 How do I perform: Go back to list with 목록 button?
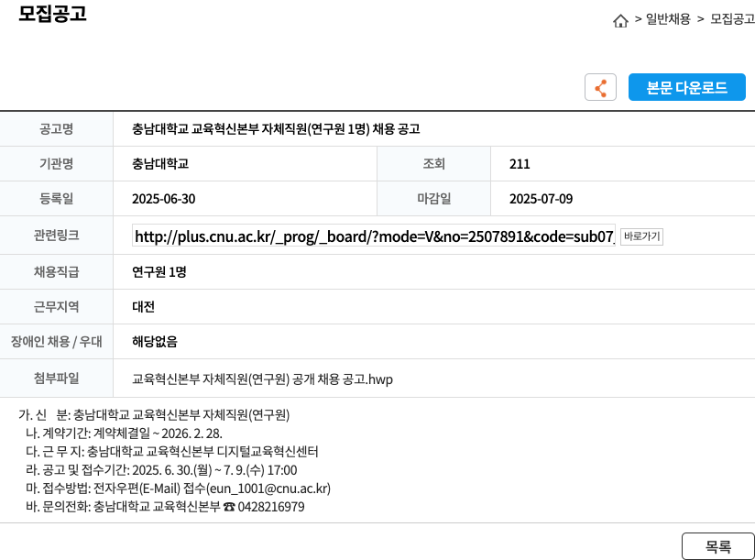coord(718,546)
